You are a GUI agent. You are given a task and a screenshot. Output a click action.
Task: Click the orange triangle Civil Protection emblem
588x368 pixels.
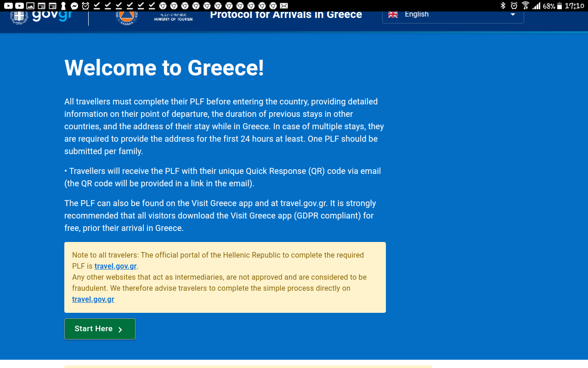click(127, 17)
